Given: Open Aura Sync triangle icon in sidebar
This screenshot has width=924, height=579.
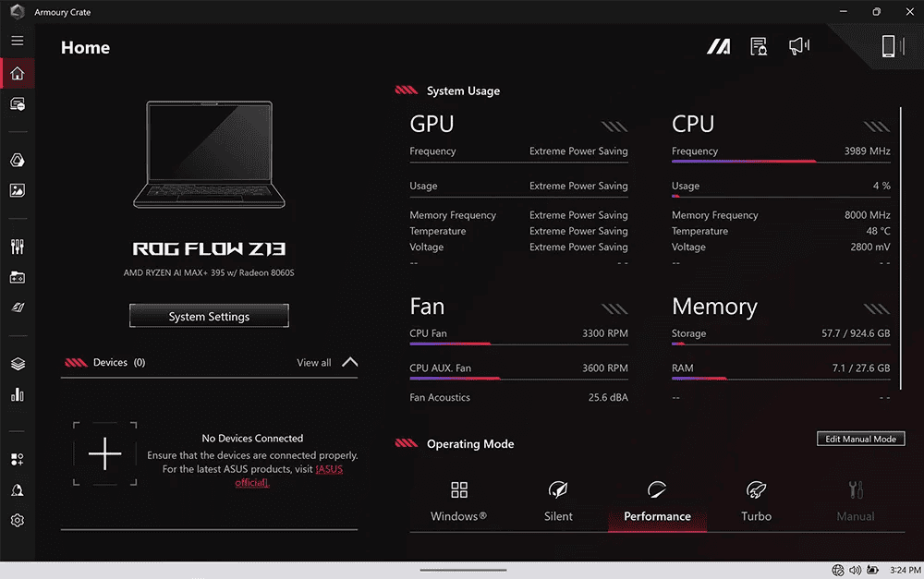Looking at the screenshot, I should (17, 160).
